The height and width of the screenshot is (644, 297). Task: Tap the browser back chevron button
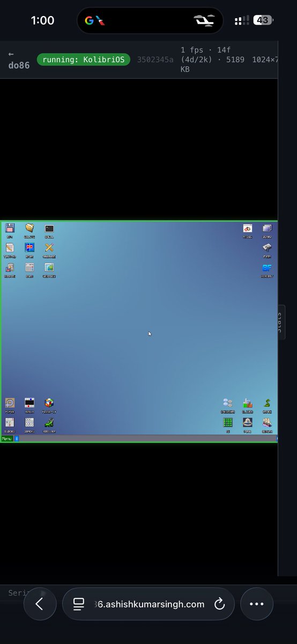pos(40,604)
